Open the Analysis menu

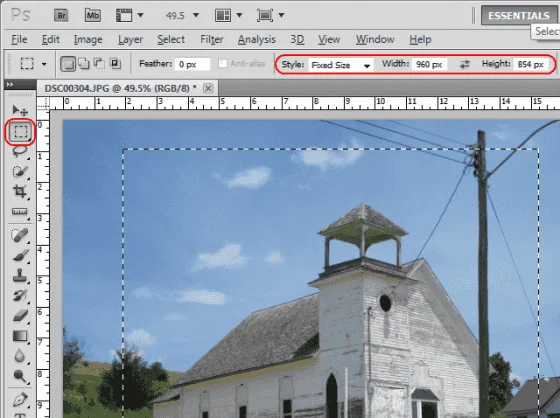(257, 39)
